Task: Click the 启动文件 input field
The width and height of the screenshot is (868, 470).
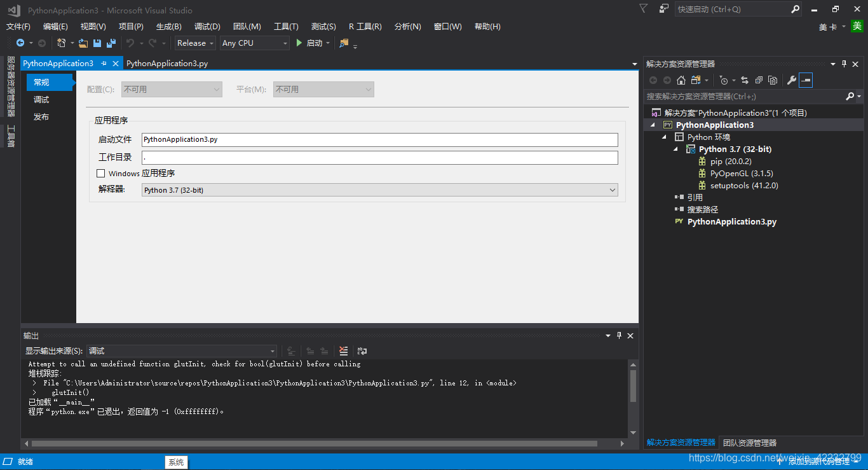Action: (x=380, y=139)
